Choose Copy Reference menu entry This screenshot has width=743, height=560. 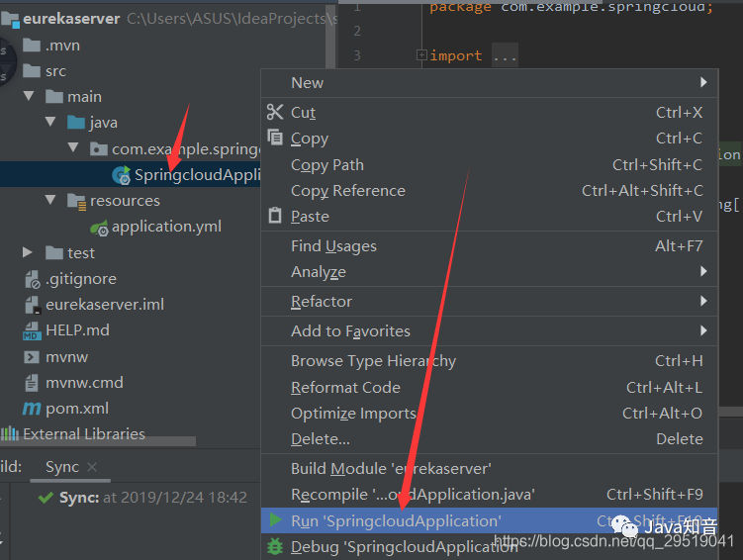(x=490, y=190)
